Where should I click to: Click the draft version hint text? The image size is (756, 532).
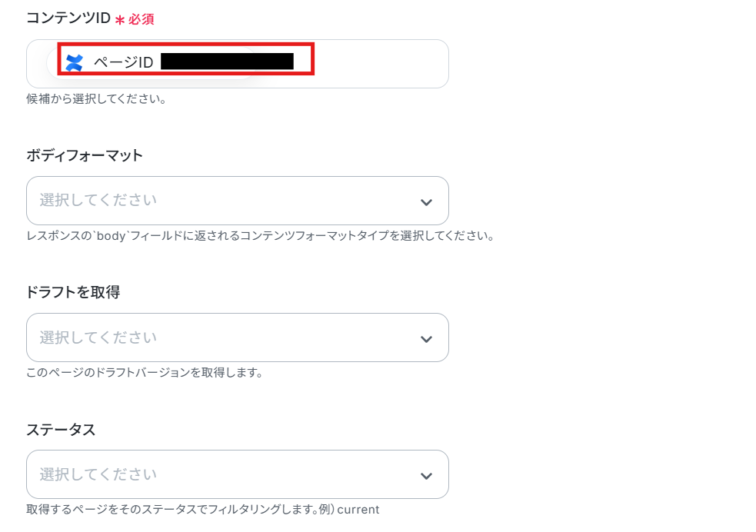click(x=144, y=373)
